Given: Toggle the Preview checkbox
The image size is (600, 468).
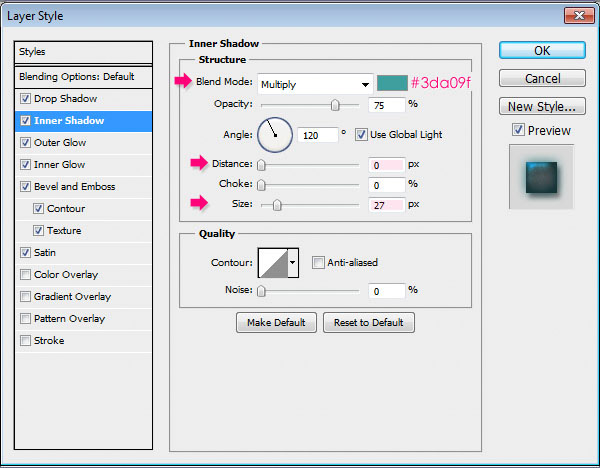Looking at the screenshot, I should [518, 130].
